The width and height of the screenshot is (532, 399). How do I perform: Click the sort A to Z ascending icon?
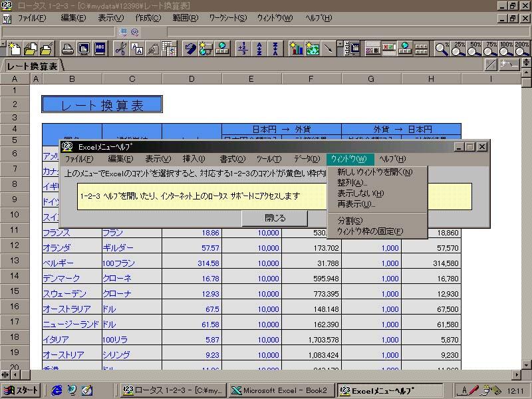coord(259,49)
